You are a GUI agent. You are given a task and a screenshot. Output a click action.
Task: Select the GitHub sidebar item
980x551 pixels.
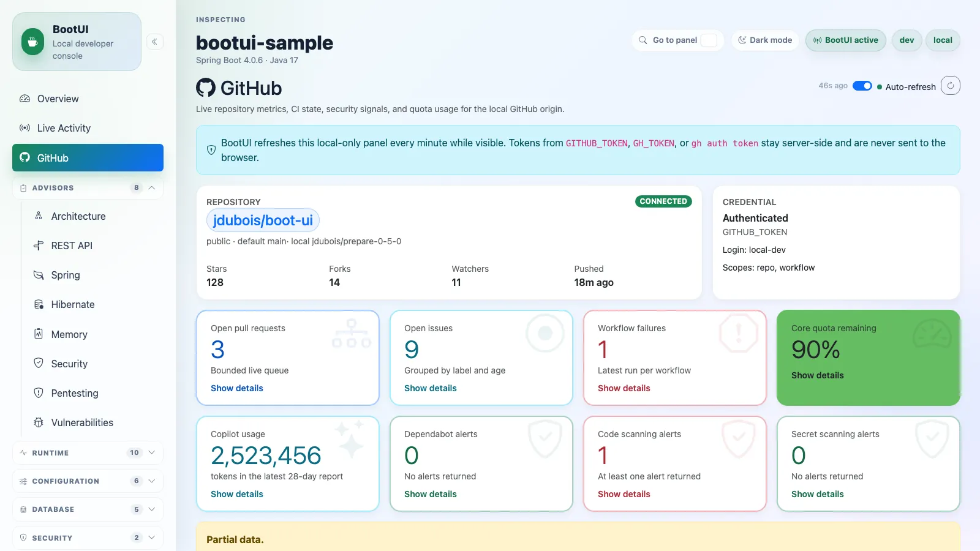click(88, 157)
